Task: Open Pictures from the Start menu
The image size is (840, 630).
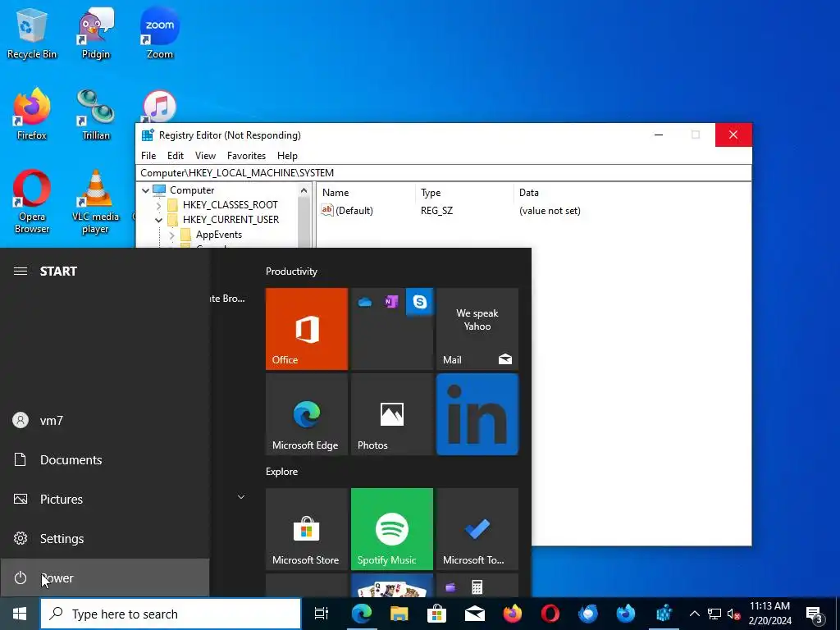Action: pos(104,500)
